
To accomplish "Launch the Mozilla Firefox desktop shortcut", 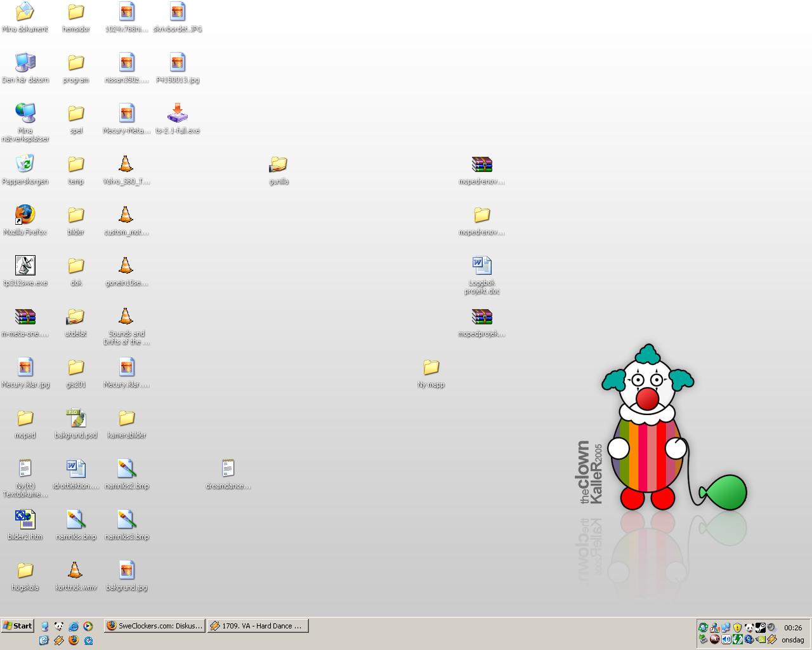I will [x=25, y=220].
